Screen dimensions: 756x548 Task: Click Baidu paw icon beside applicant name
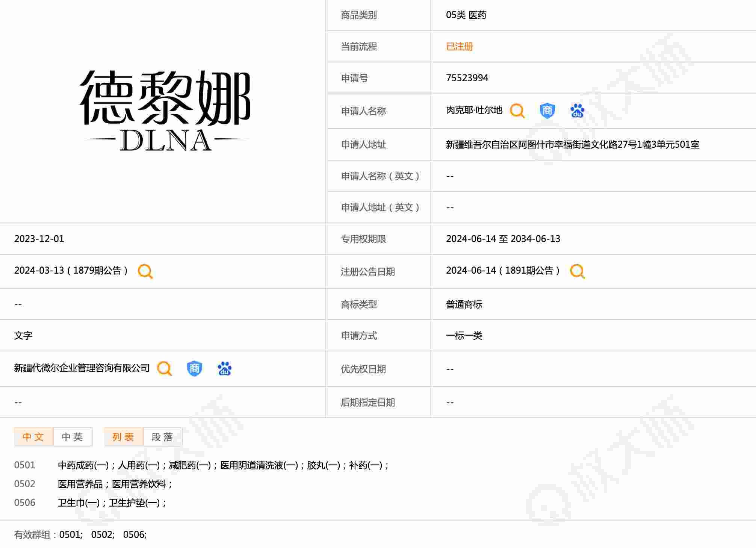tap(577, 111)
